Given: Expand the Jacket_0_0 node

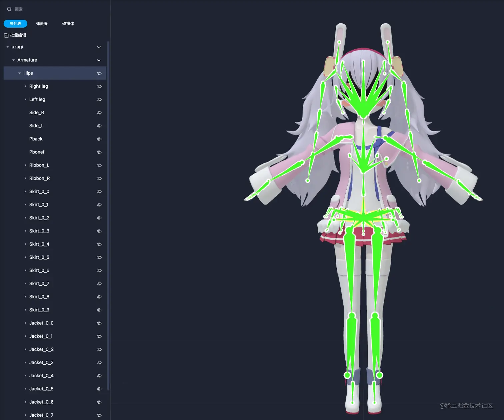Looking at the screenshot, I should pos(25,323).
